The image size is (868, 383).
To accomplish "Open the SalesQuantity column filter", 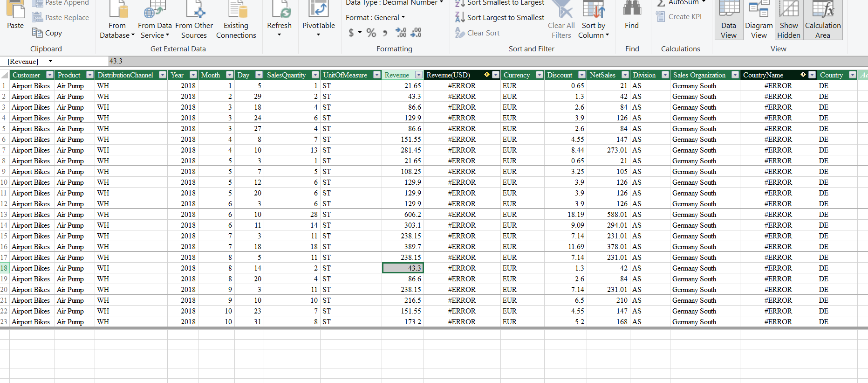I will 315,75.
